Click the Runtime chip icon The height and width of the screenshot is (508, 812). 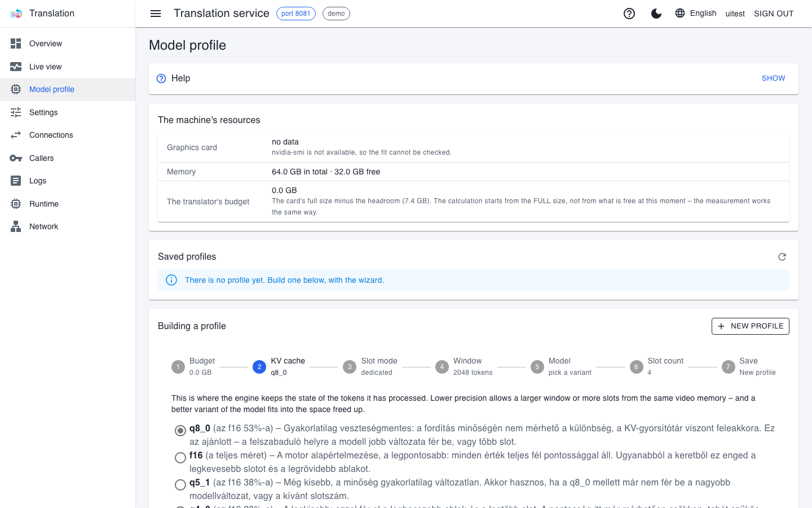point(16,204)
